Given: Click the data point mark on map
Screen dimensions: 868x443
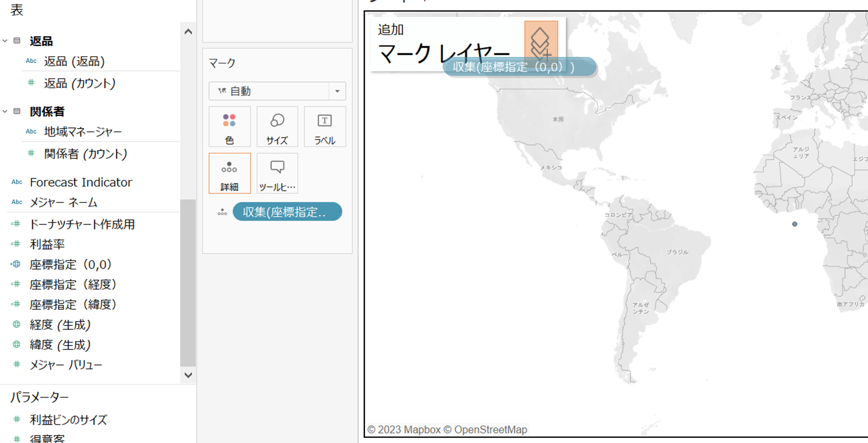Looking at the screenshot, I should coord(795,224).
